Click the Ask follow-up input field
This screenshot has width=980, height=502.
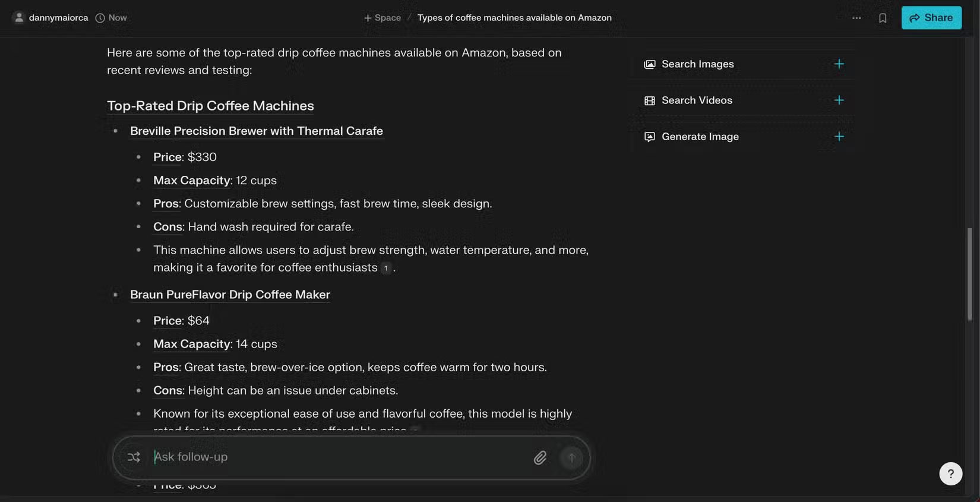point(339,457)
